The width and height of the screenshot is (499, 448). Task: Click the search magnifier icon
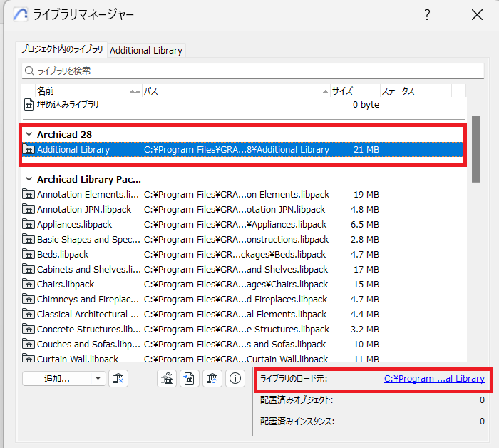coord(29,71)
